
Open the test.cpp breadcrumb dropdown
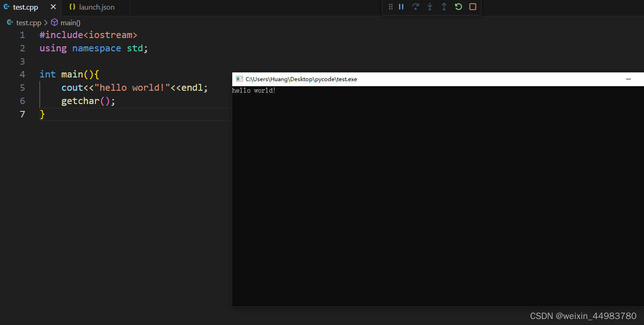click(x=29, y=22)
